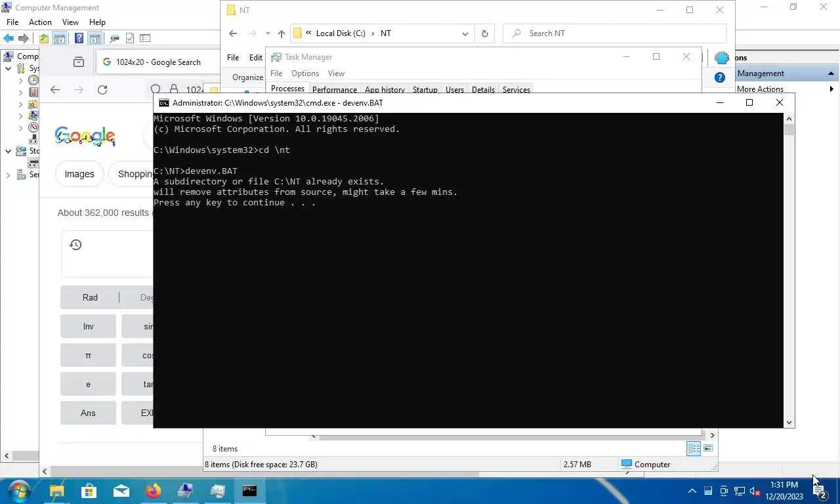The width and height of the screenshot is (840, 504).
Task: Open File Explorer help question mark icon
Action: [x=720, y=77]
